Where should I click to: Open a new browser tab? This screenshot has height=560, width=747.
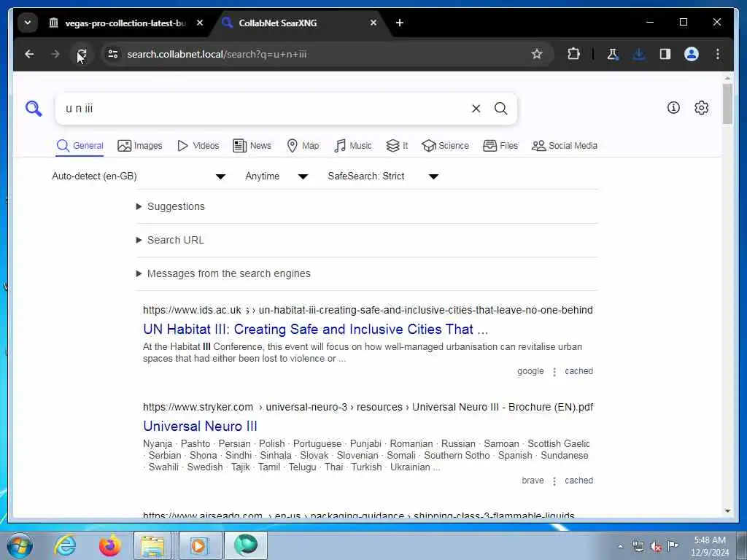click(x=400, y=23)
